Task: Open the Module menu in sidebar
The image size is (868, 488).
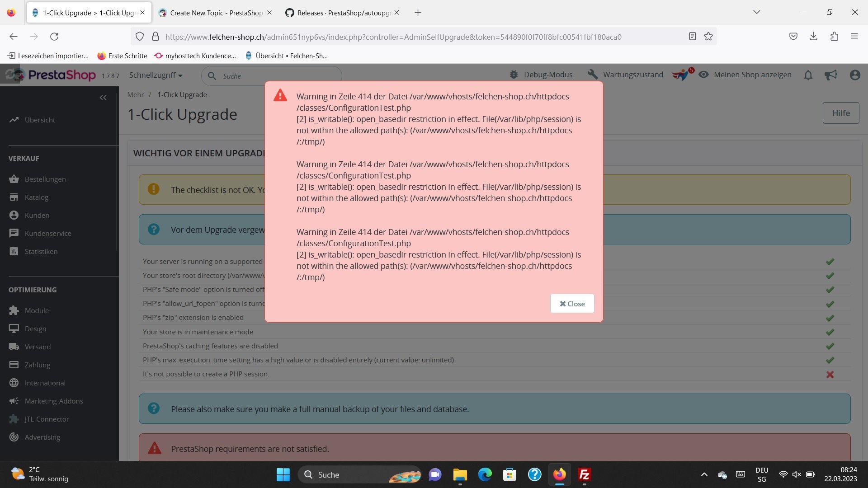Action: [37, 310]
